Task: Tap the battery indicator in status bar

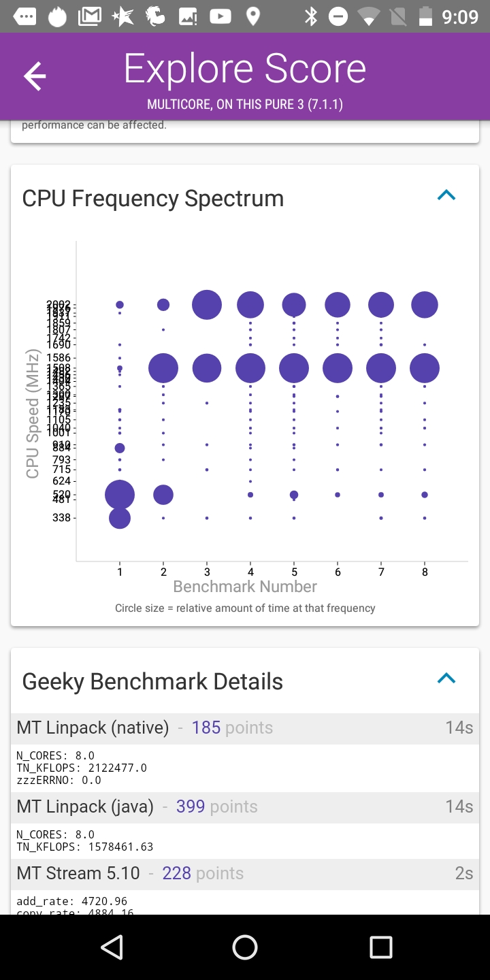Action: [425, 16]
